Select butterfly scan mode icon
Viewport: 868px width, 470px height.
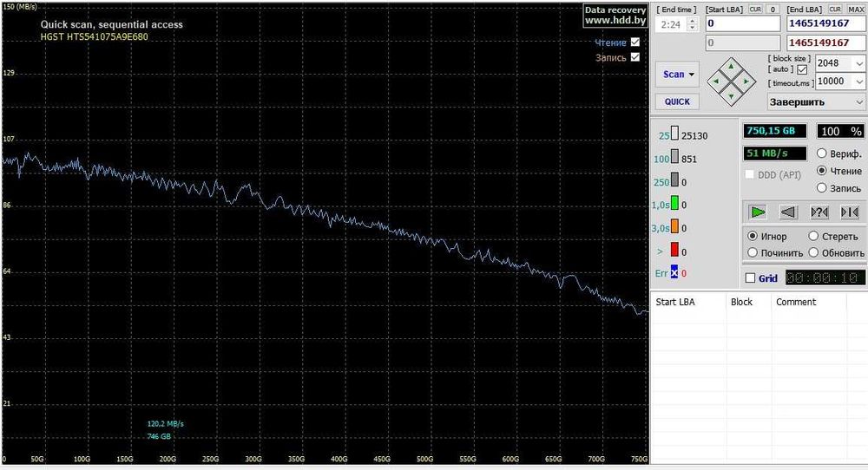tap(850, 212)
